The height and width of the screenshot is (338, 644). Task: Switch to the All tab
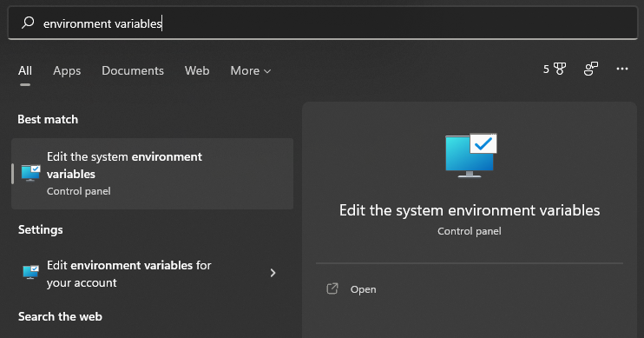(x=25, y=70)
